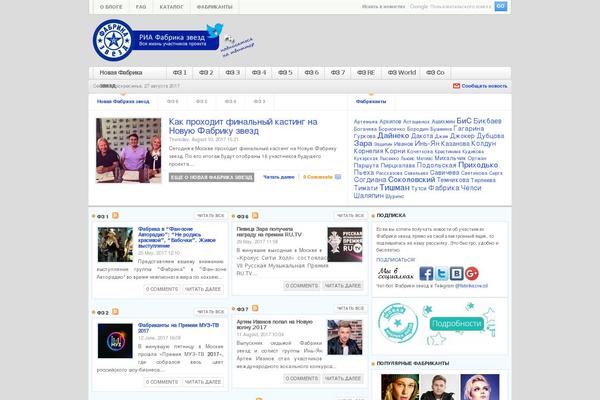600x400 pixels.
Task: Open ФАБРИКАНТЫ in the top menu
Action: pyautogui.click(x=214, y=7)
